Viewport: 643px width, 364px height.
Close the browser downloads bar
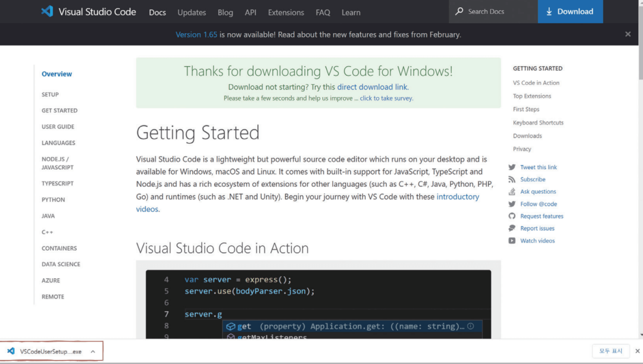637,351
